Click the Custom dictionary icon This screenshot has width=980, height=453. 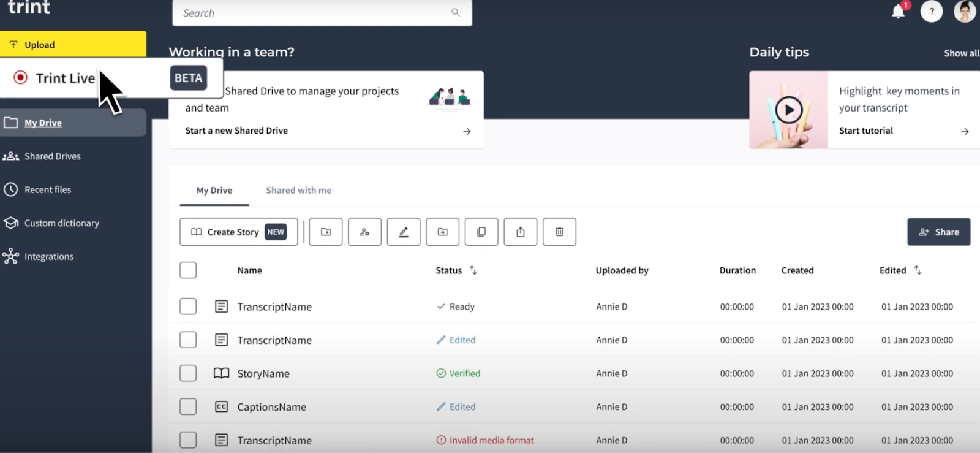[x=10, y=223]
